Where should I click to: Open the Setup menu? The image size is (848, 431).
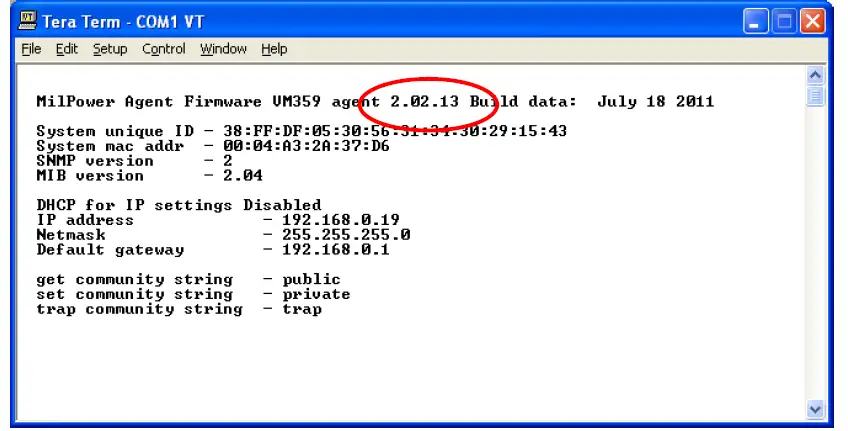pos(110,49)
